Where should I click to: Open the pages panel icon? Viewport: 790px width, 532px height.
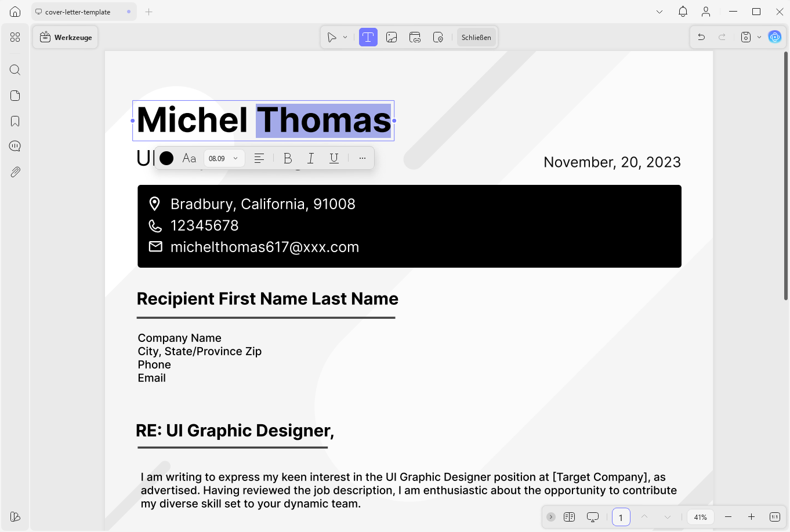point(15,96)
